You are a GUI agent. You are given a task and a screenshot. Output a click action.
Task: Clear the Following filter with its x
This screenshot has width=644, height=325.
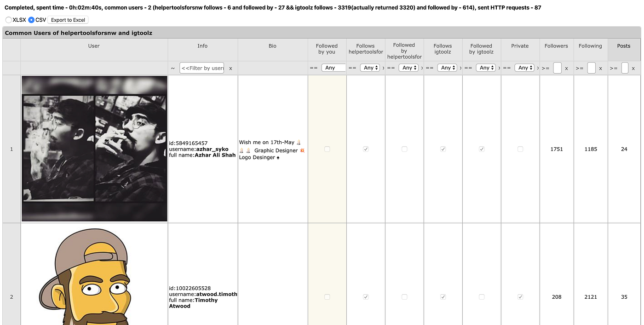[x=600, y=68]
